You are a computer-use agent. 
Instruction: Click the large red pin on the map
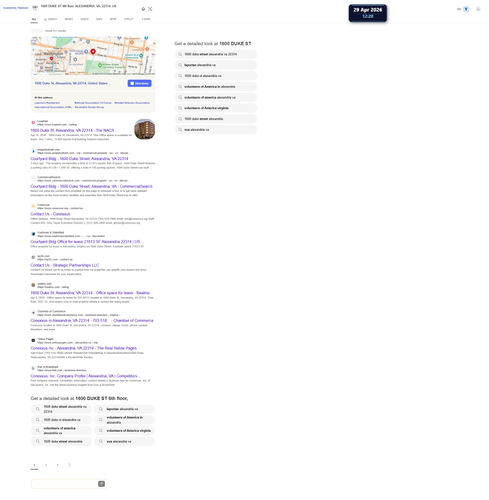click(93, 51)
